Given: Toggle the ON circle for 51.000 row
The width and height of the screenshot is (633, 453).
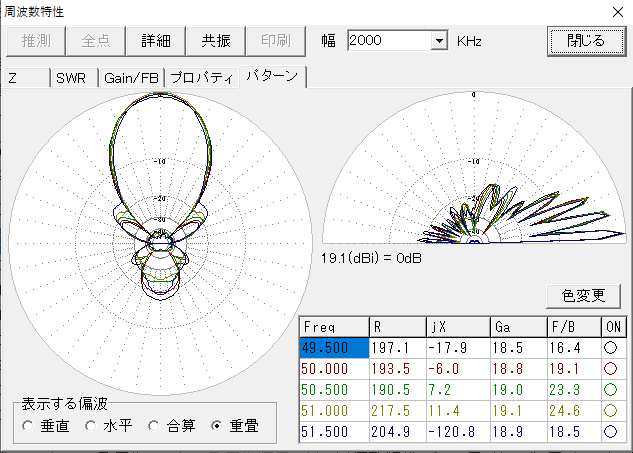Looking at the screenshot, I should (x=613, y=409).
